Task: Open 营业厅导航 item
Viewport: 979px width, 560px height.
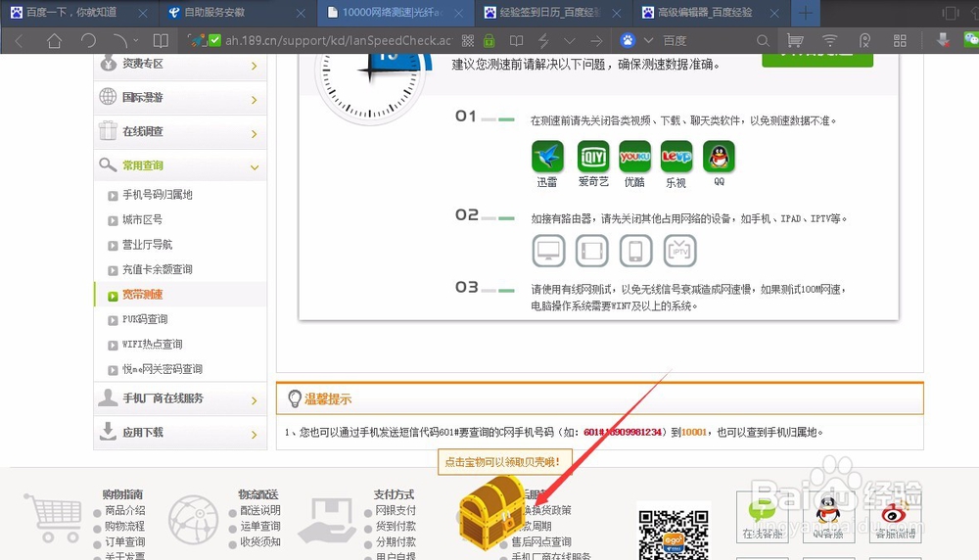Action: (147, 245)
